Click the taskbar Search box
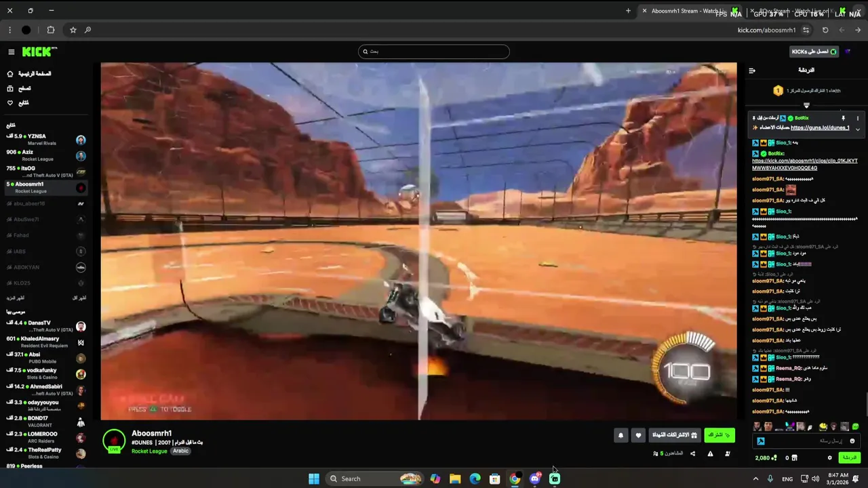Image resolution: width=868 pixels, height=488 pixels. click(375, 479)
